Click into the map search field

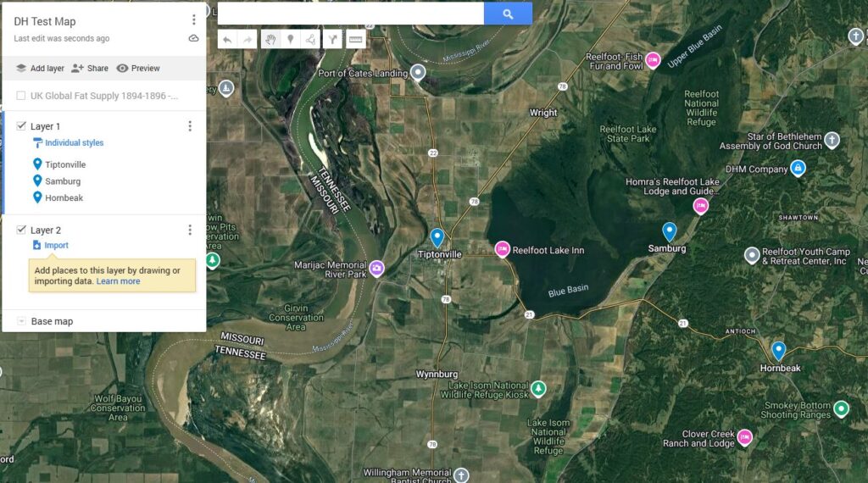(350, 14)
